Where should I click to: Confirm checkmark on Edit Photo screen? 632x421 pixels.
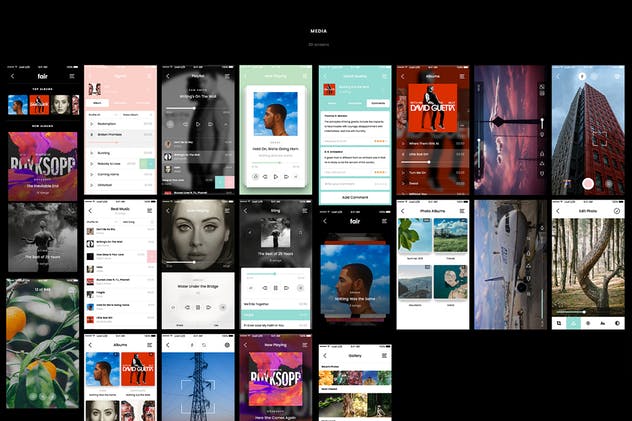point(617,211)
